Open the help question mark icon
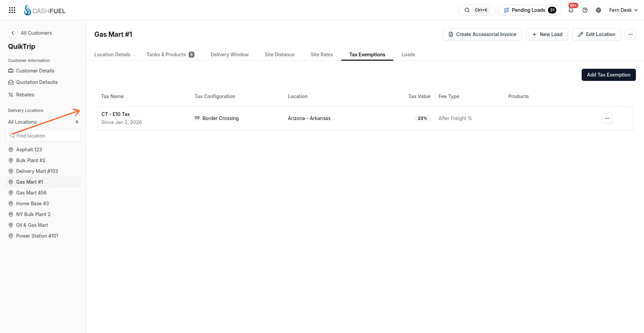This screenshot has width=644, height=333. pos(585,10)
